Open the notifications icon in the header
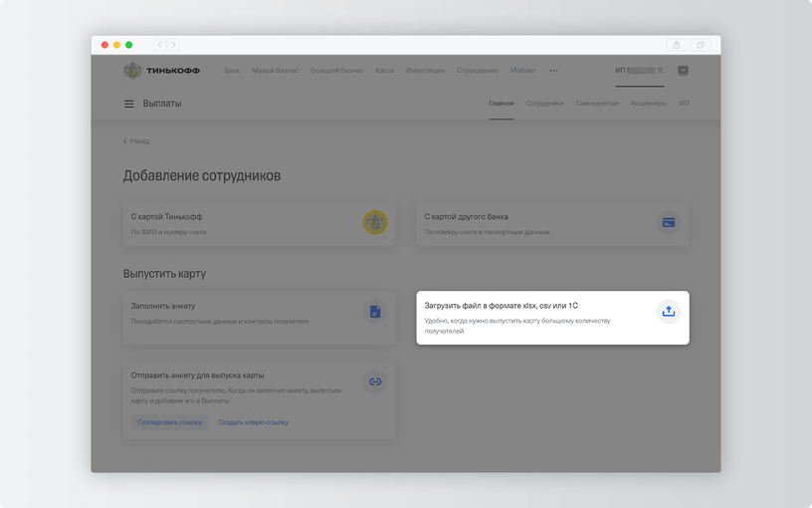The image size is (812, 508). coord(683,71)
